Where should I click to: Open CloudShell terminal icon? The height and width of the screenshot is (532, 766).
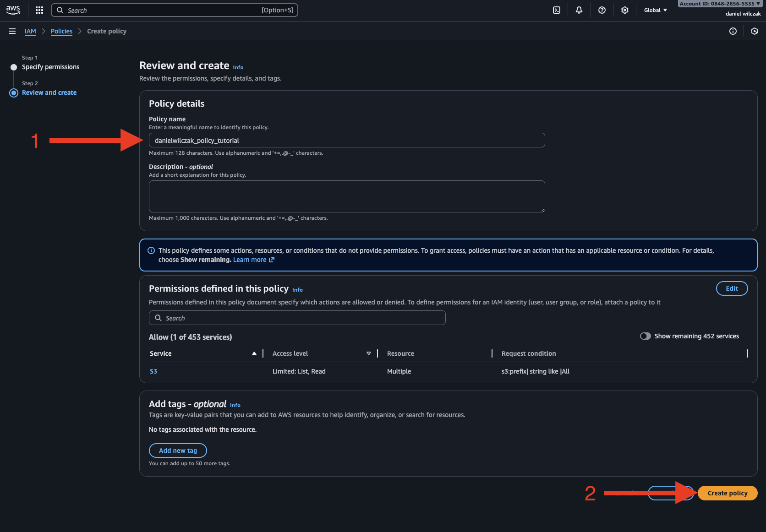pyautogui.click(x=557, y=10)
